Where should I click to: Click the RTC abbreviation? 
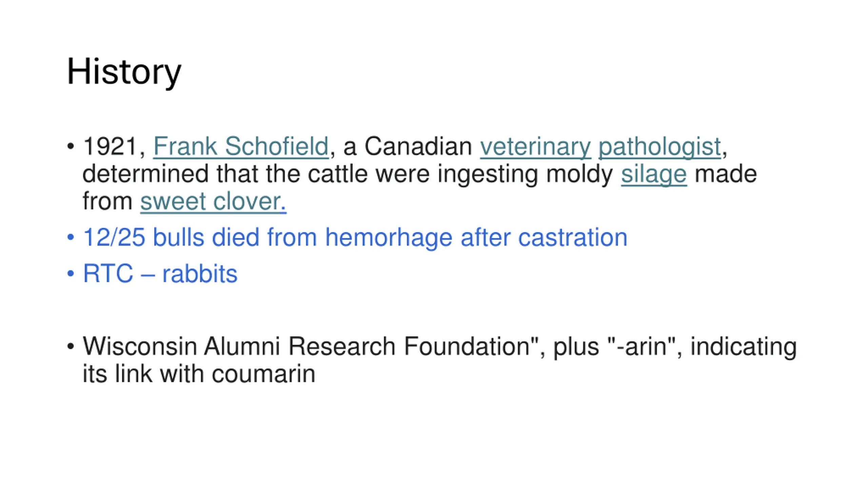click(108, 274)
